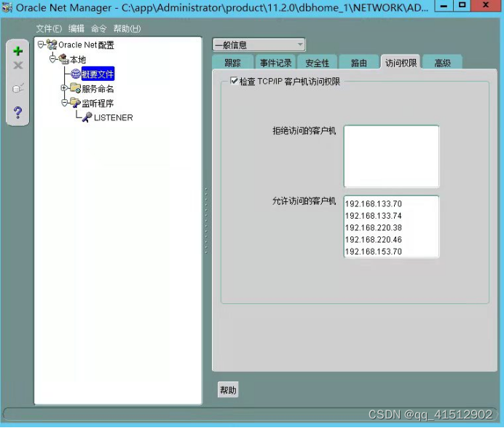Open the 编辑 menu
Viewport: 504px width, 428px height.
[76, 28]
